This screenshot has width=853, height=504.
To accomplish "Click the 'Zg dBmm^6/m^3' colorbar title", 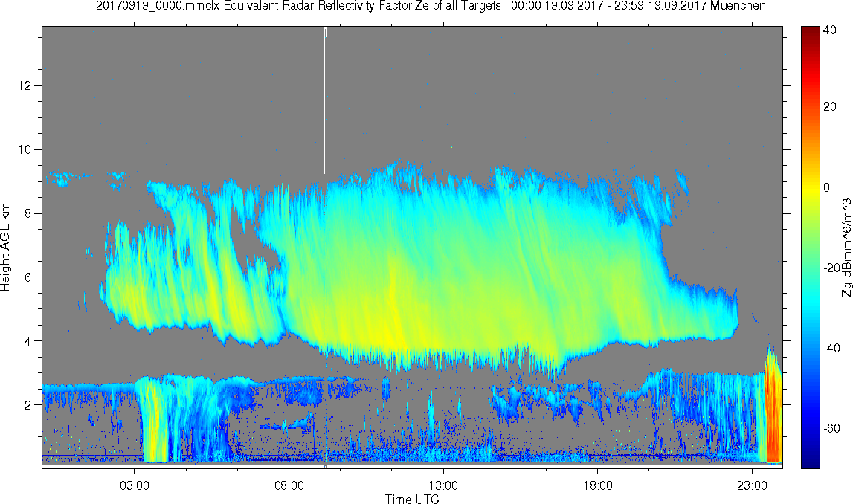I will click(x=847, y=248).
